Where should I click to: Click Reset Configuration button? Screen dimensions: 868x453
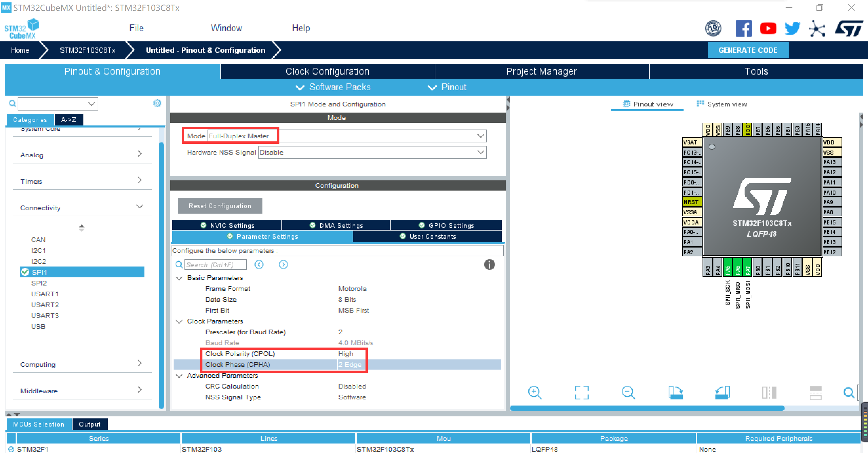220,206
